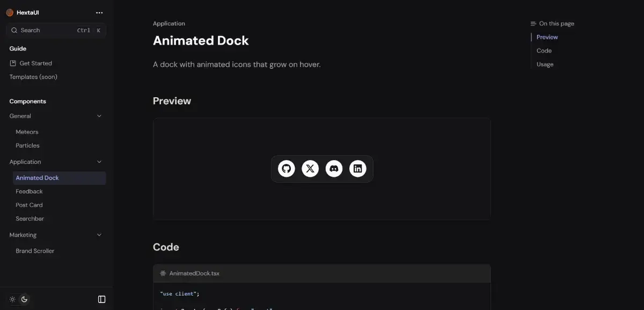Click the GitHub icon in the dock
The height and width of the screenshot is (310, 644).
tap(287, 169)
